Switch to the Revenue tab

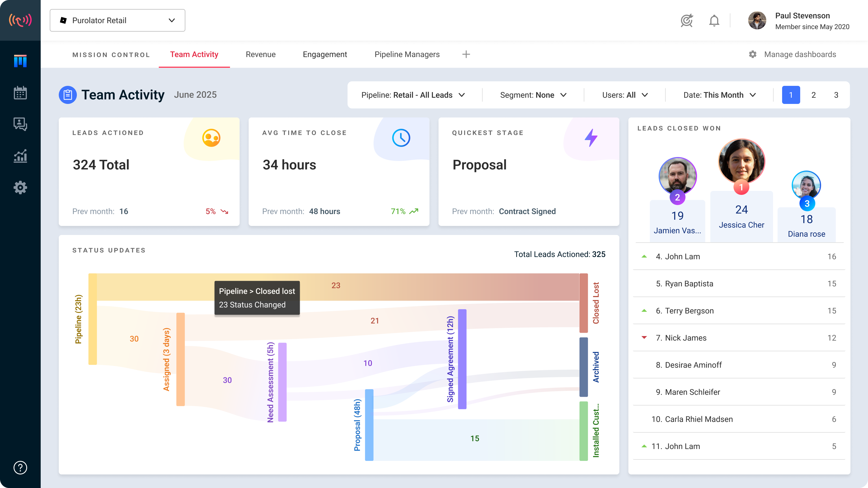point(261,55)
